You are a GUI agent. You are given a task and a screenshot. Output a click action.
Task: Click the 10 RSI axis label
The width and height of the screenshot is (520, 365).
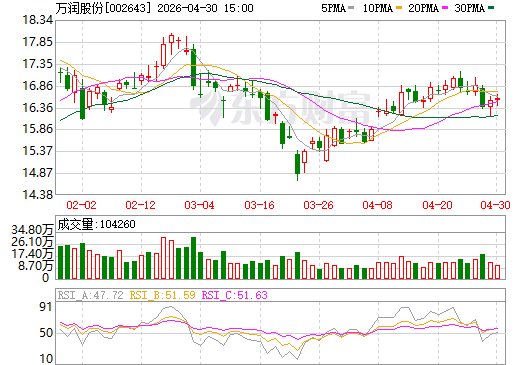click(46, 359)
